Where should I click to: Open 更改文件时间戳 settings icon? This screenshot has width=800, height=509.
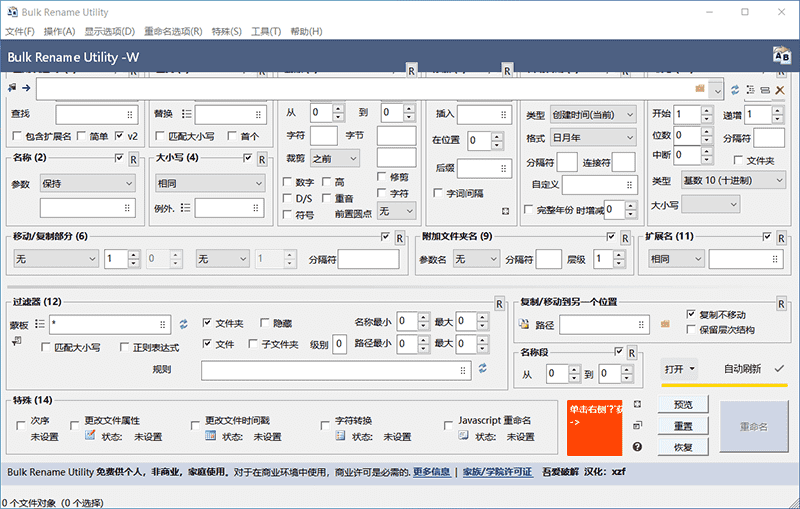click(210, 435)
